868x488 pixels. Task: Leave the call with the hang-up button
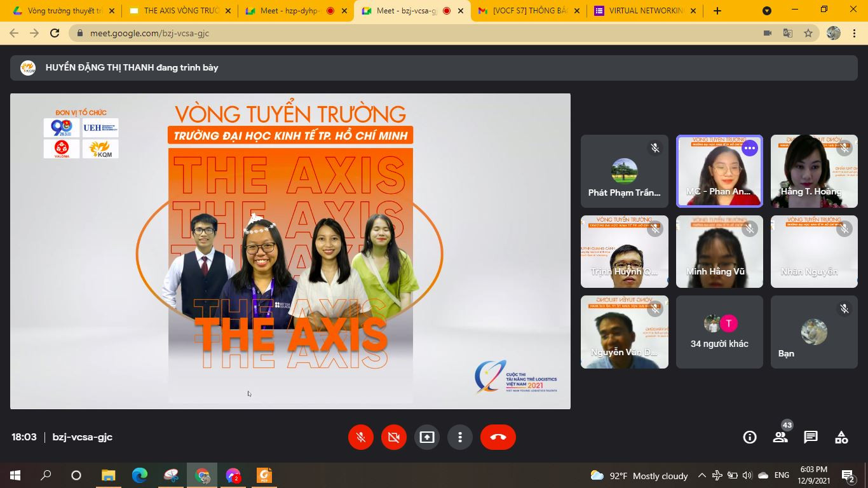click(498, 437)
